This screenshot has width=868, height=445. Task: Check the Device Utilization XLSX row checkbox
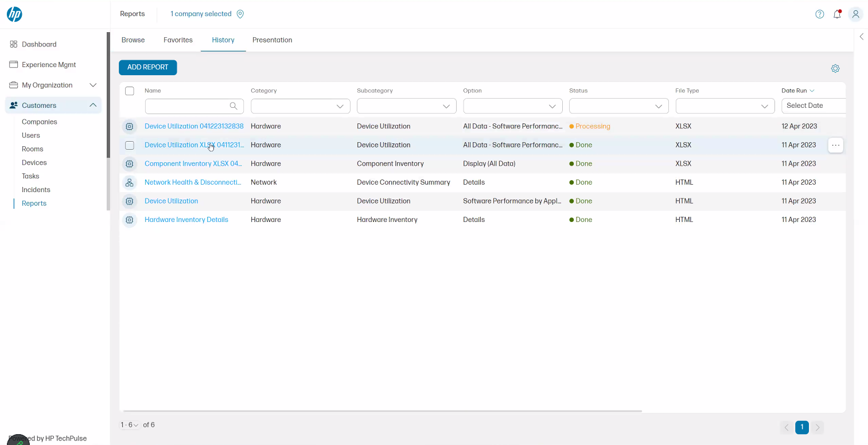(x=129, y=145)
